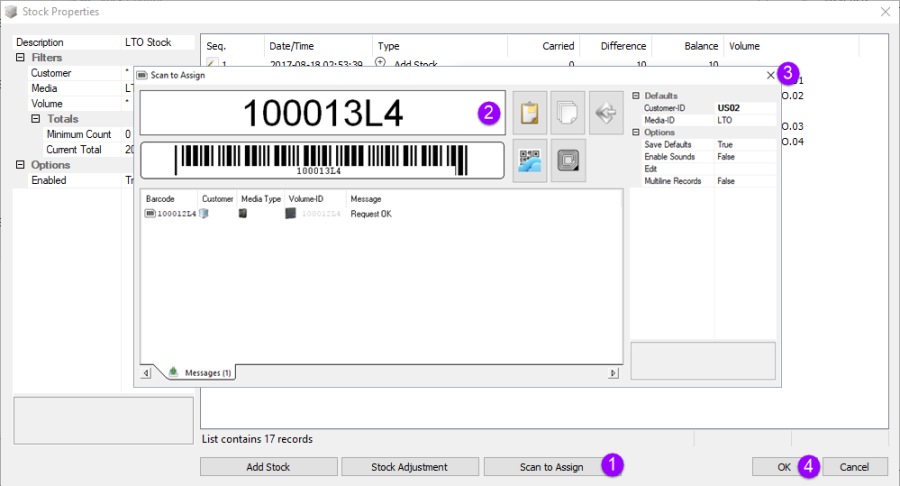This screenshot has height=486, width=900.
Task: Sort by the Date/Time column header
Action: tap(318, 46)
